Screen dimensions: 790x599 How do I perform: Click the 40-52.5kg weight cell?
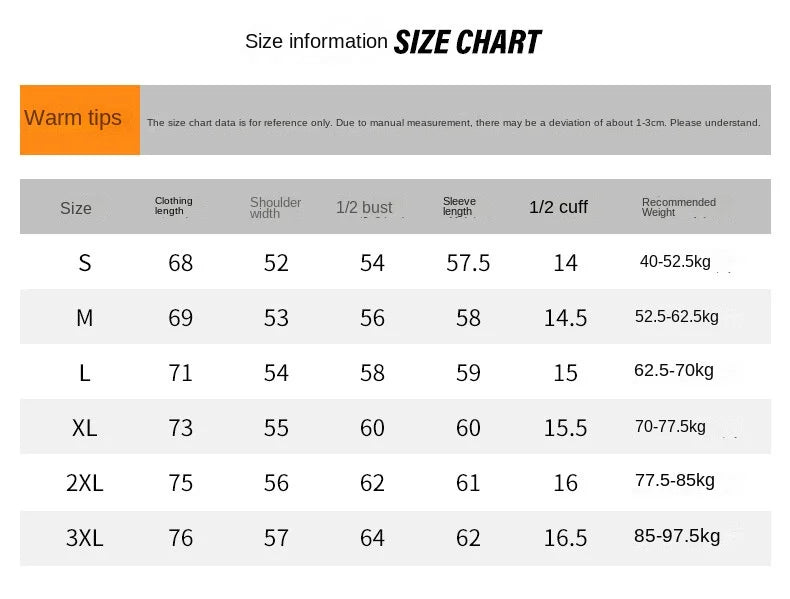(x=675, y=261)
